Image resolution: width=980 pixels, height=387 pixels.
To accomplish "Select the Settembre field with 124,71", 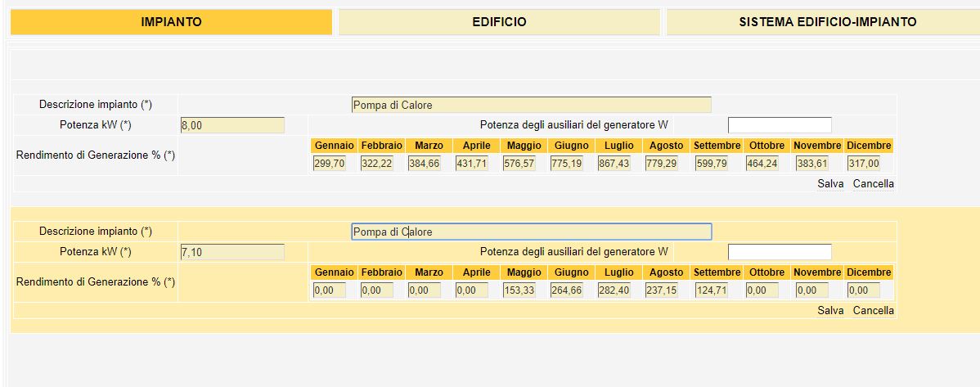I will pyautogui.click(x=712, y=290).
